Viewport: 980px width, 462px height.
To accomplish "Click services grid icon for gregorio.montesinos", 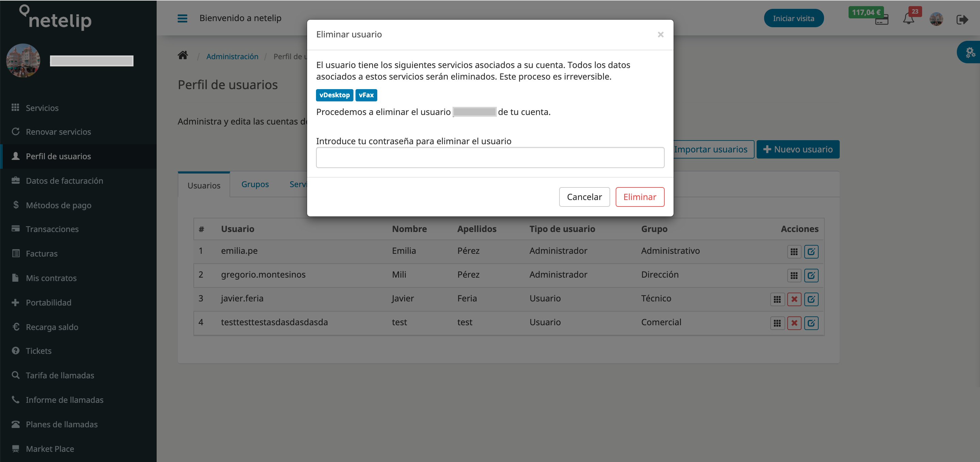I will pyautogui.click(x=794, y=276).
